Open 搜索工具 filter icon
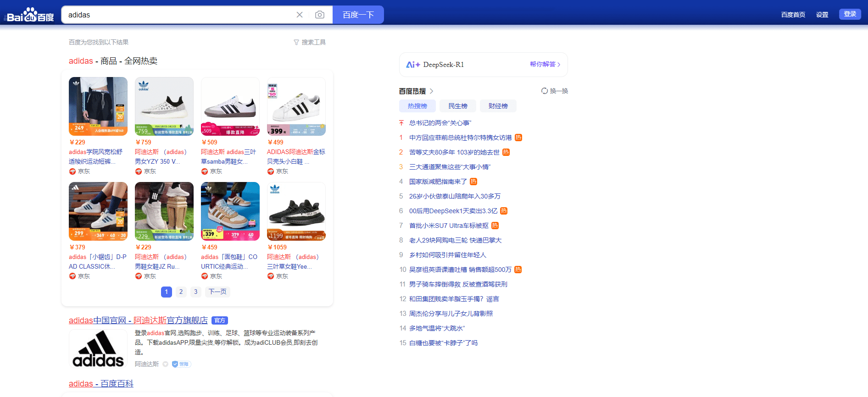The image size is (868, 397). 296,42
